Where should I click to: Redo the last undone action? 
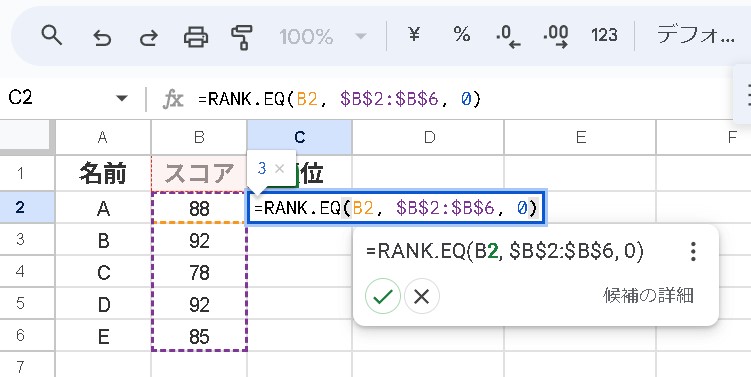(148, 36)
